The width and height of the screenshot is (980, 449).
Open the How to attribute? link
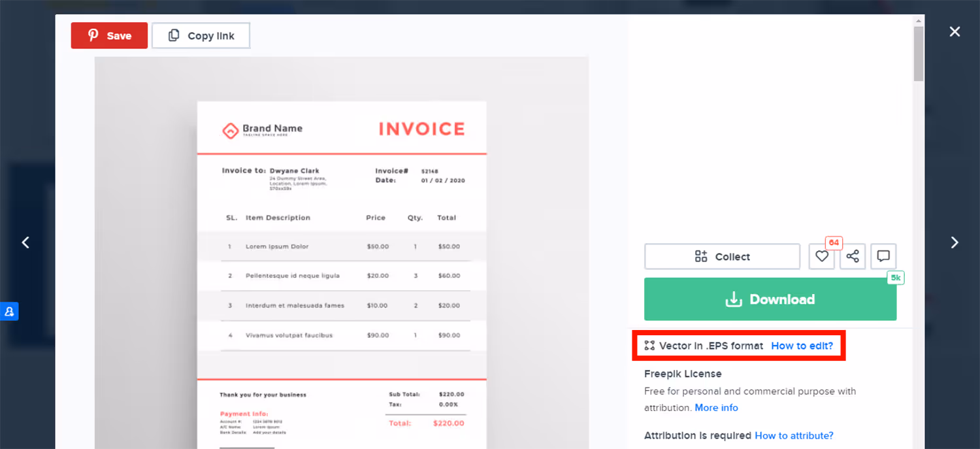tap(794, 435)
